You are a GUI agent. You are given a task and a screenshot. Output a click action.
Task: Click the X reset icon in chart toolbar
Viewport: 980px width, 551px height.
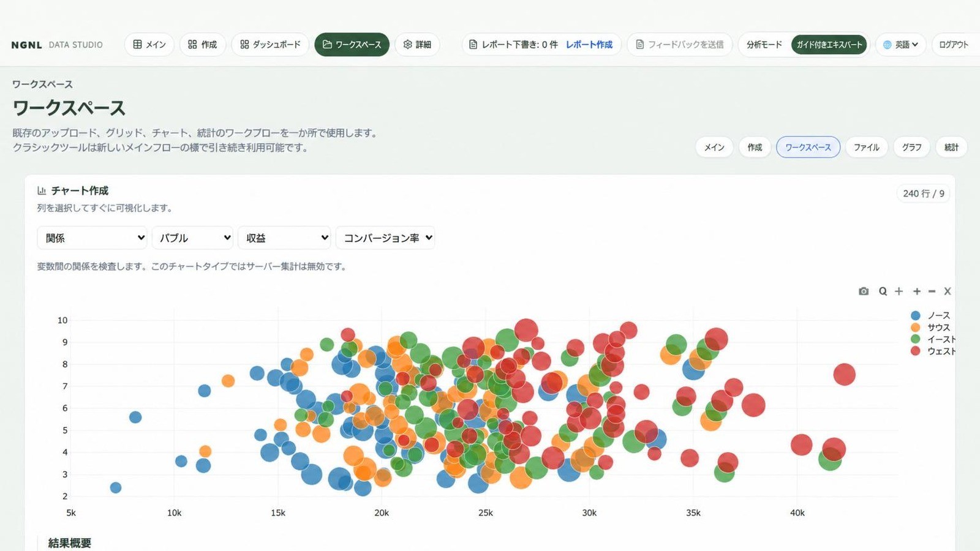(x=948, y=291)
